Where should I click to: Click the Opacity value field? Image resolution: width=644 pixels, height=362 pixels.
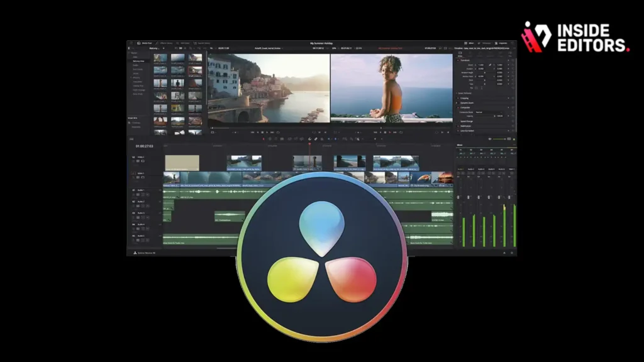(x=500, y=116)
